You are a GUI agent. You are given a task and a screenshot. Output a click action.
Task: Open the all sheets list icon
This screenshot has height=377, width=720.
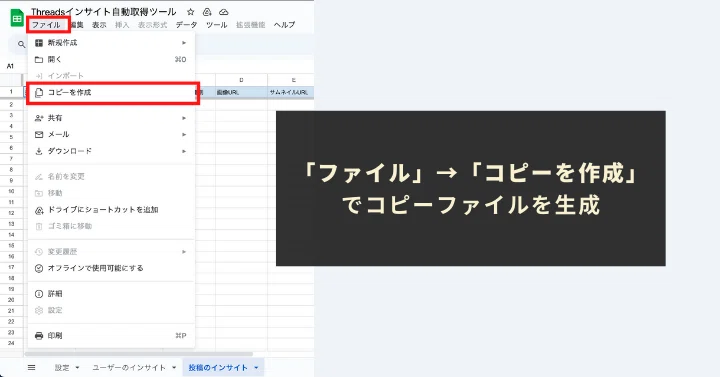coord(31,367)
